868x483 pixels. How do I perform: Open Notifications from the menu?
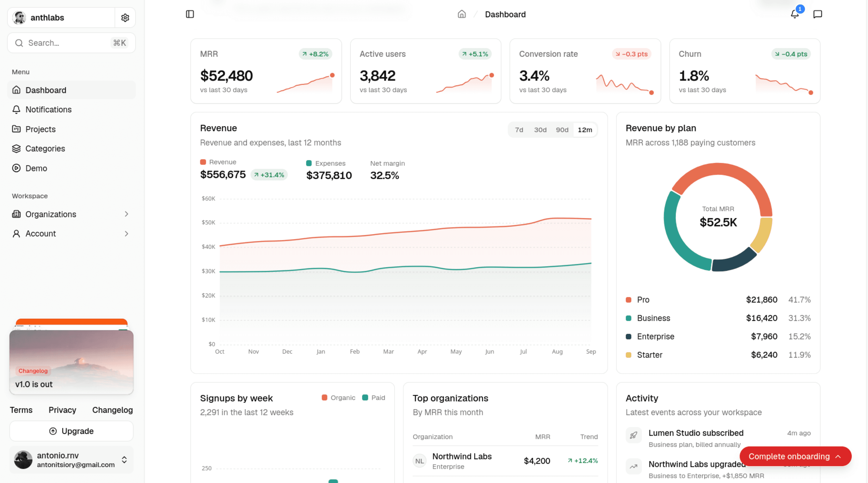tap(71, 109)
